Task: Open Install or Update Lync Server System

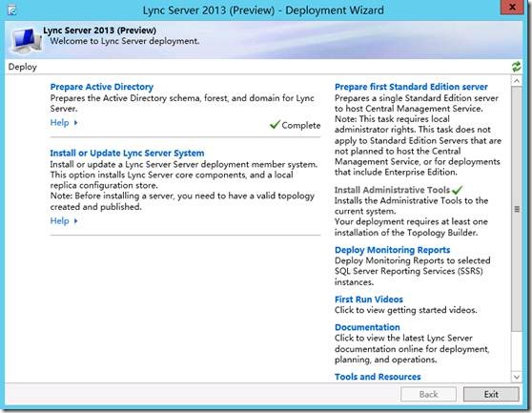Action: 127,153
